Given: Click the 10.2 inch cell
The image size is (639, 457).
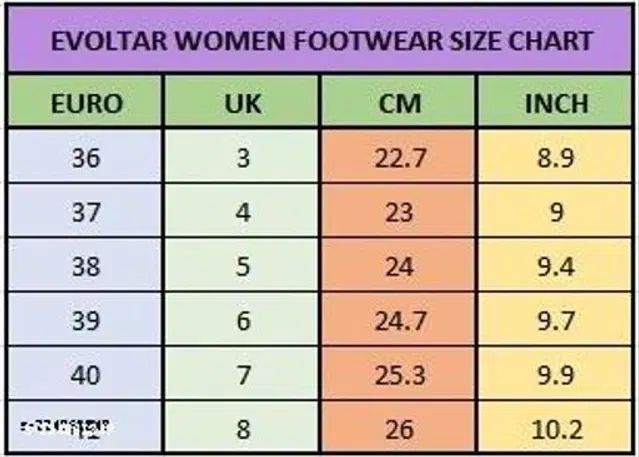Looking at the screenshot, I should point(557,427).
